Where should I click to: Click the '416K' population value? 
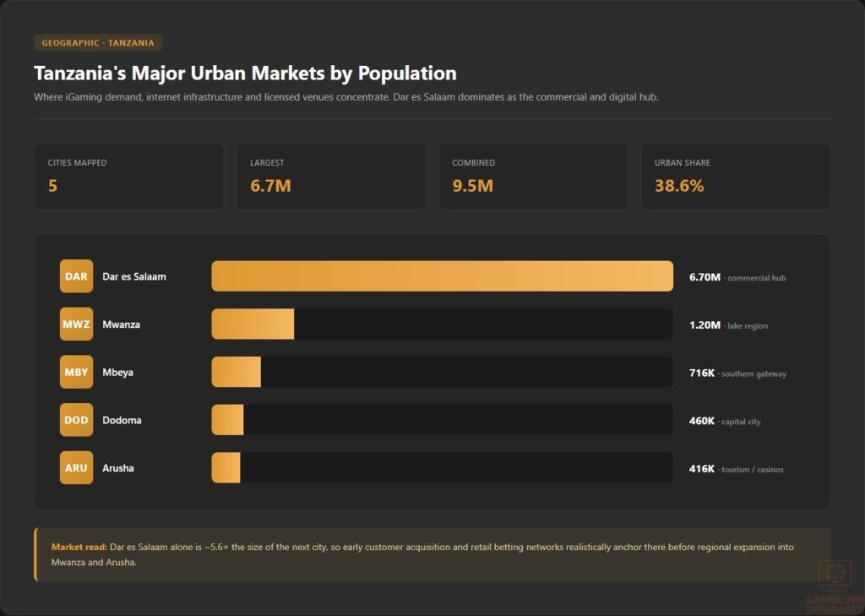702,469
